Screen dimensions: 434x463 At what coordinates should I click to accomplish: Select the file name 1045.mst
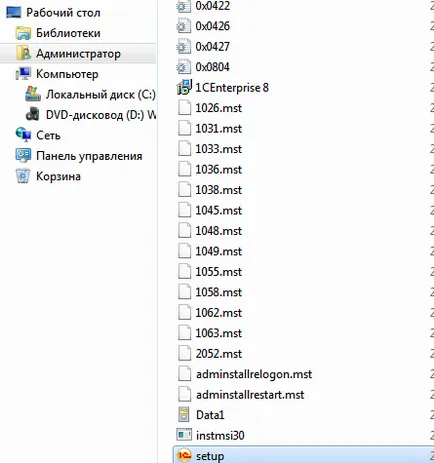[x=219, y=210]
